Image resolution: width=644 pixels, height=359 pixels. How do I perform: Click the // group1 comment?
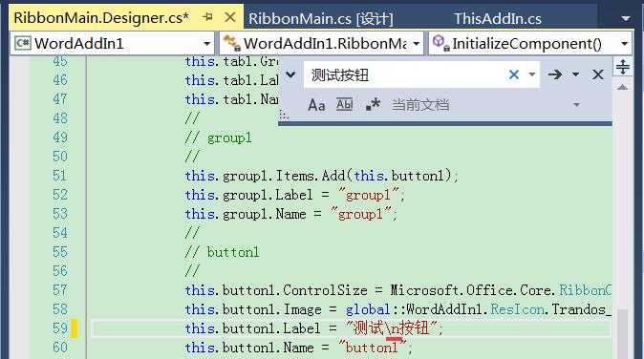(219, 137)
